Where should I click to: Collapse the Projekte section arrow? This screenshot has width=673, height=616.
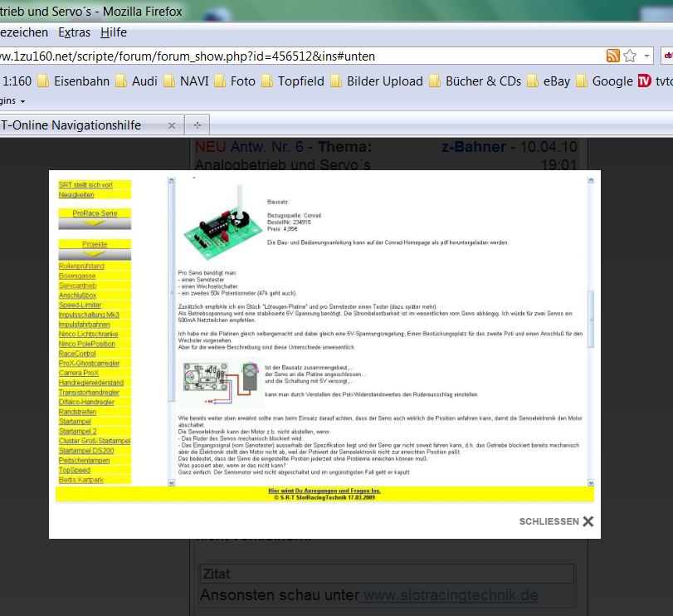coord(95,254)
